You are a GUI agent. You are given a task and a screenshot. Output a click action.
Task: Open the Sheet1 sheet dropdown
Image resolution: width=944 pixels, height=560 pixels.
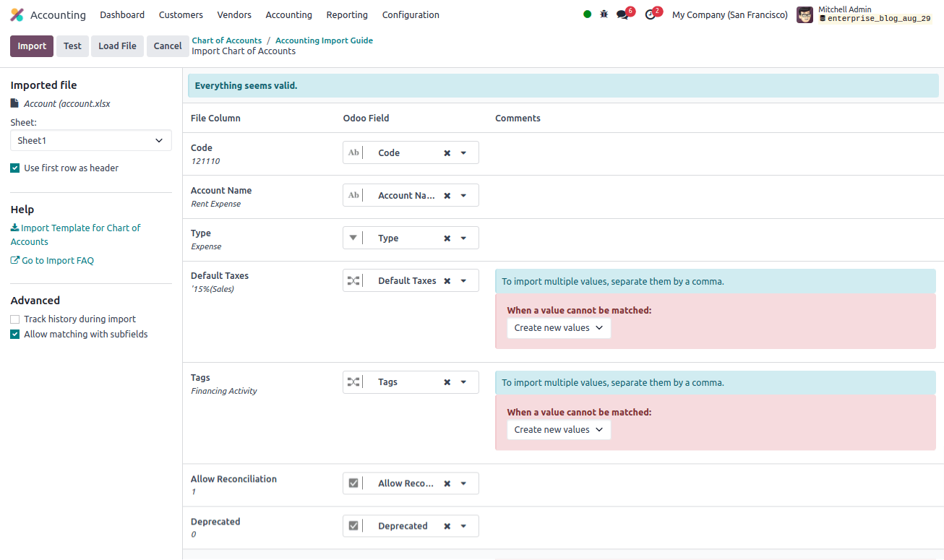[91, 140]
